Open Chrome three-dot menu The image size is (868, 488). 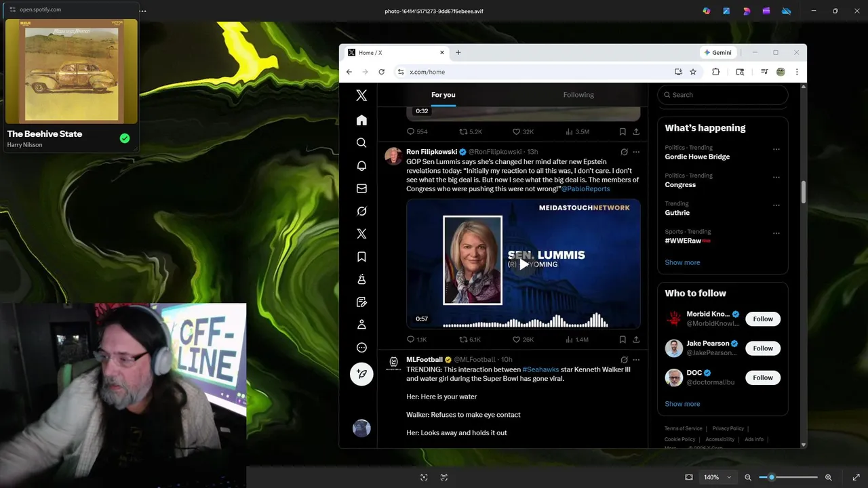[x=797, y=72]
